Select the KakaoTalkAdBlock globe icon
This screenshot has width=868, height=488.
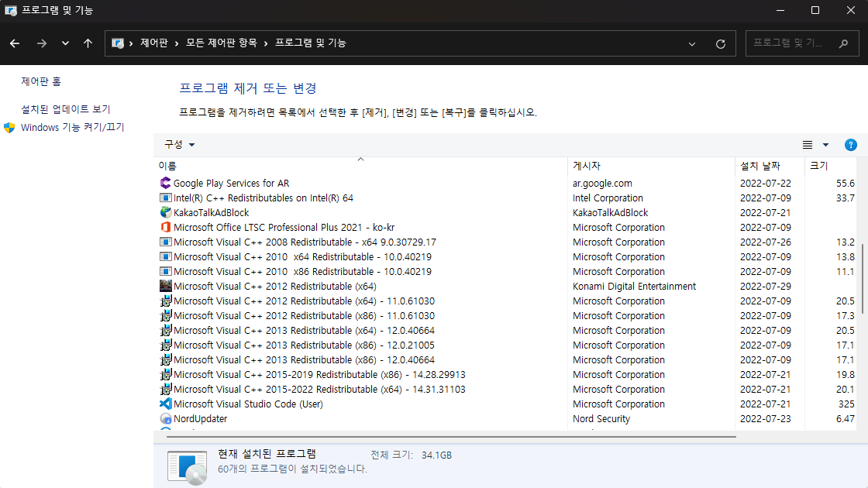(166, 212)
